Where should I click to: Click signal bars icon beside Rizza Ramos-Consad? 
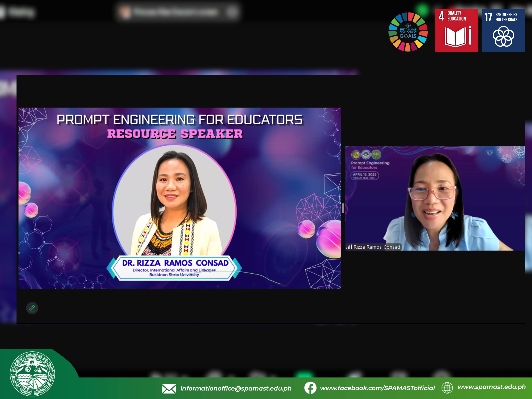pos(349,247)
